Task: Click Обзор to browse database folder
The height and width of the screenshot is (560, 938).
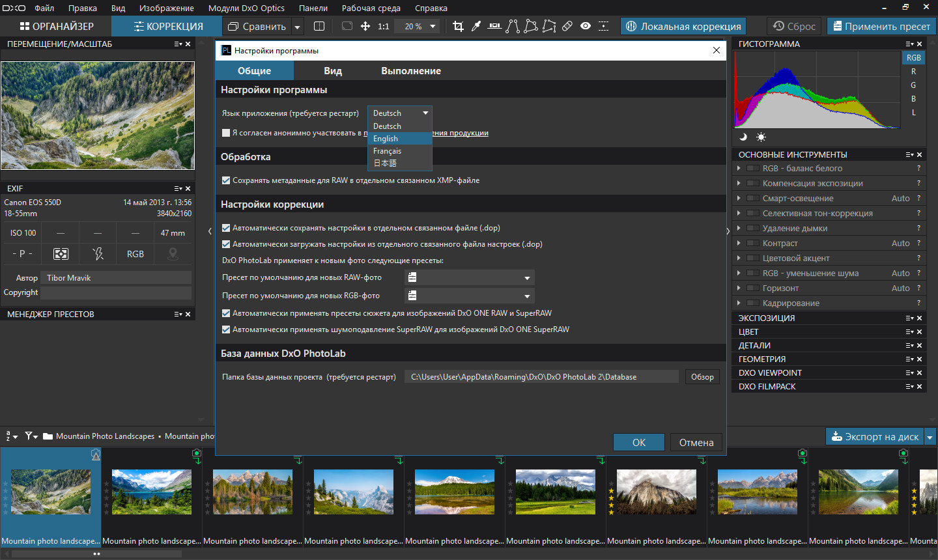Action: point(702,377)
